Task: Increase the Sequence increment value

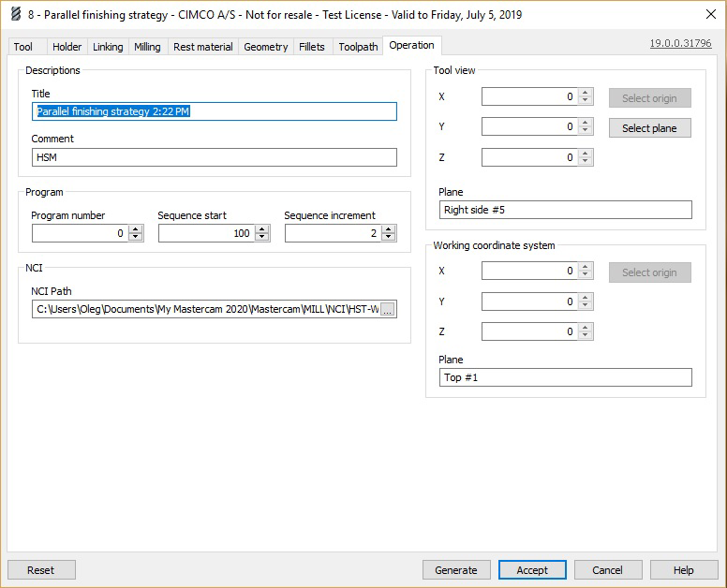Action: 389,229
